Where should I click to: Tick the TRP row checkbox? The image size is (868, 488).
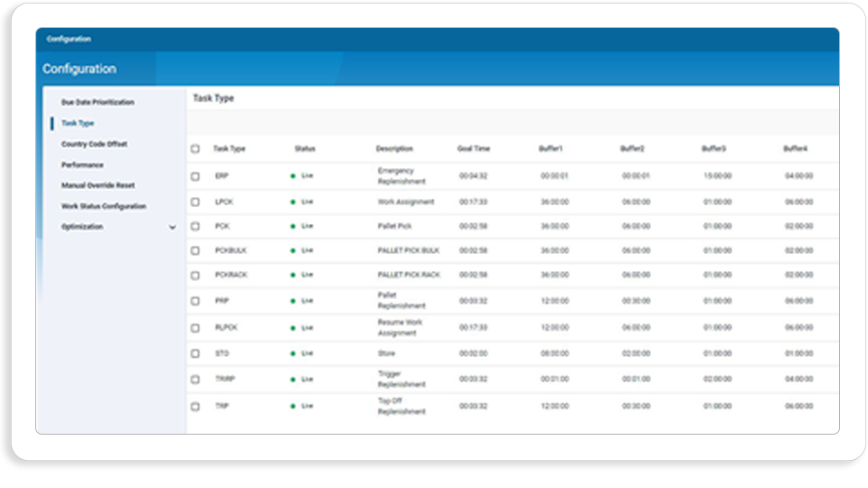195,407
